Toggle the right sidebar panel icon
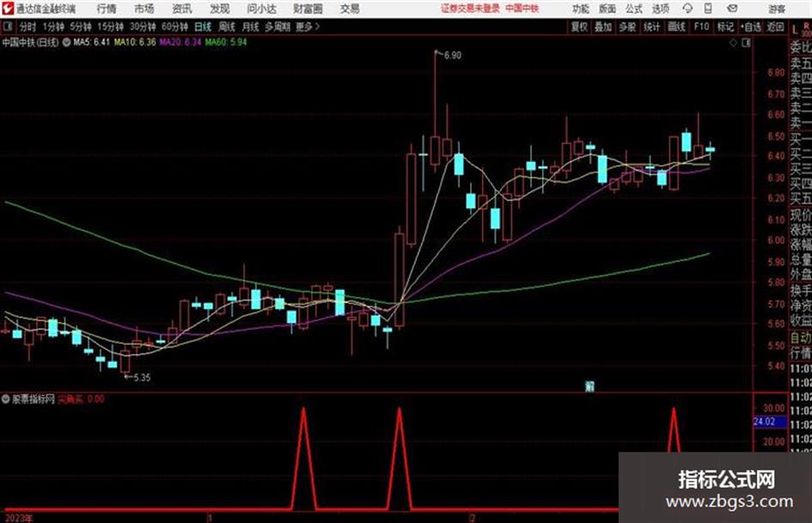 pos(746,43)
